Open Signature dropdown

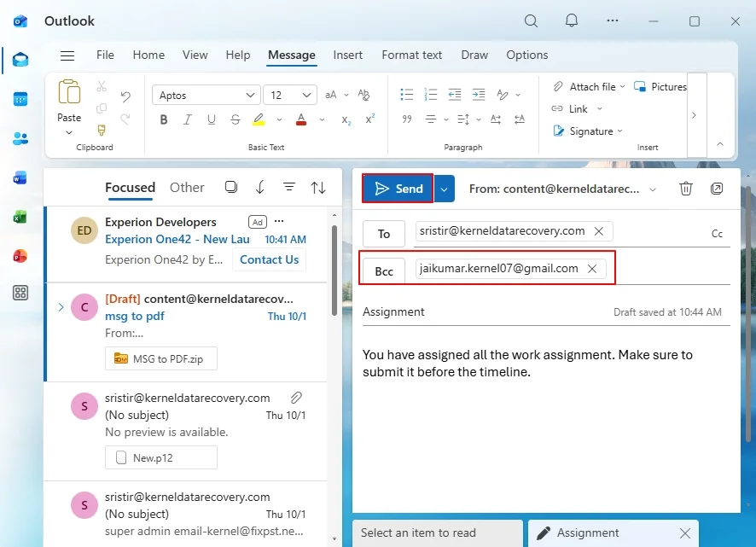pos(619,131)
